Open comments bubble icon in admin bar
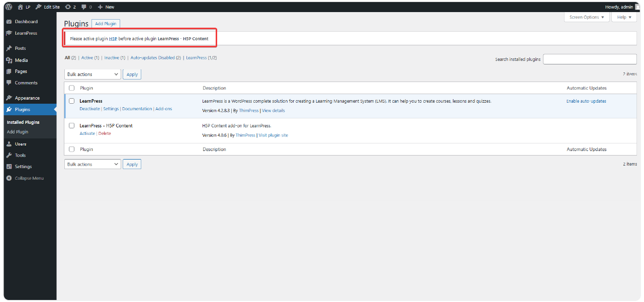This screenshot has width=644, height=302. pyautogui.click(x=84, y=7)
